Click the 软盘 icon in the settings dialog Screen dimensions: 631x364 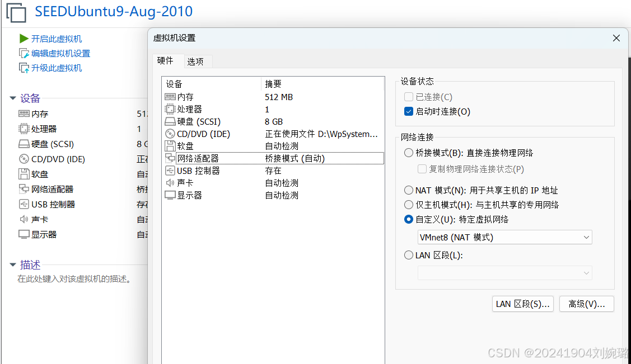170,146
